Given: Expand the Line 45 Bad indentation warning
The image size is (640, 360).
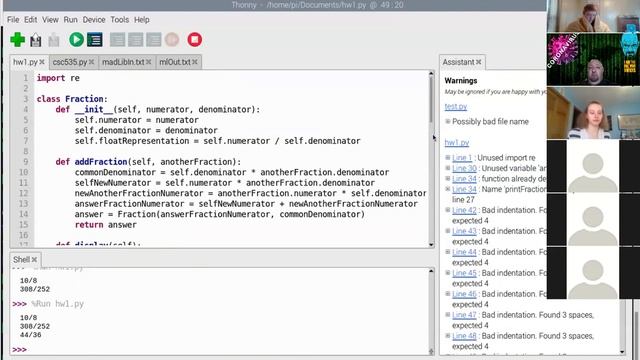Looking at the screenshot, I should (448, 273).
